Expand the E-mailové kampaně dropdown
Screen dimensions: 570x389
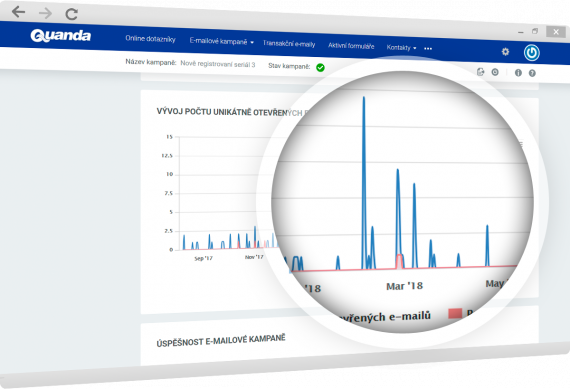[221, 41]
